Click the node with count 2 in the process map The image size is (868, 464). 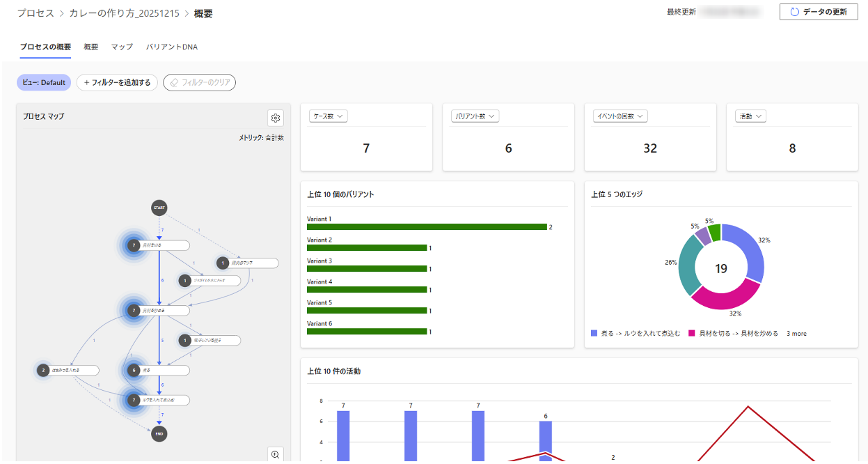(43, 370)
